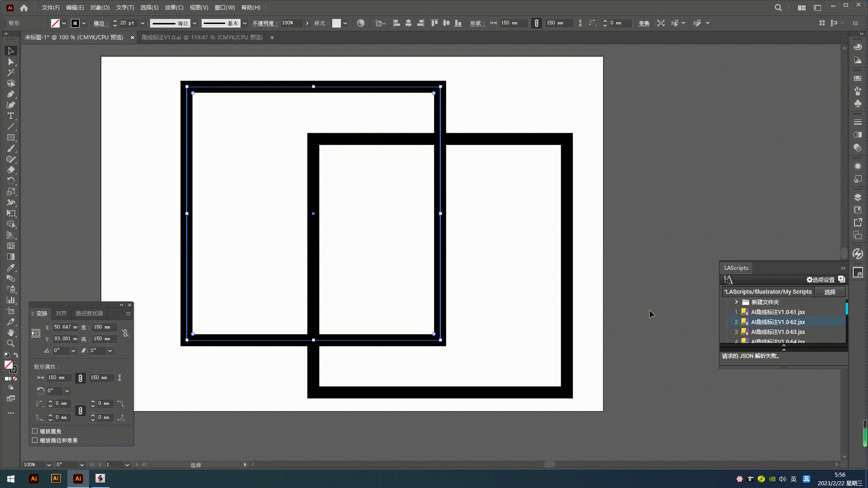
Task: Select the Gradient tool
Action: point(11,257)
